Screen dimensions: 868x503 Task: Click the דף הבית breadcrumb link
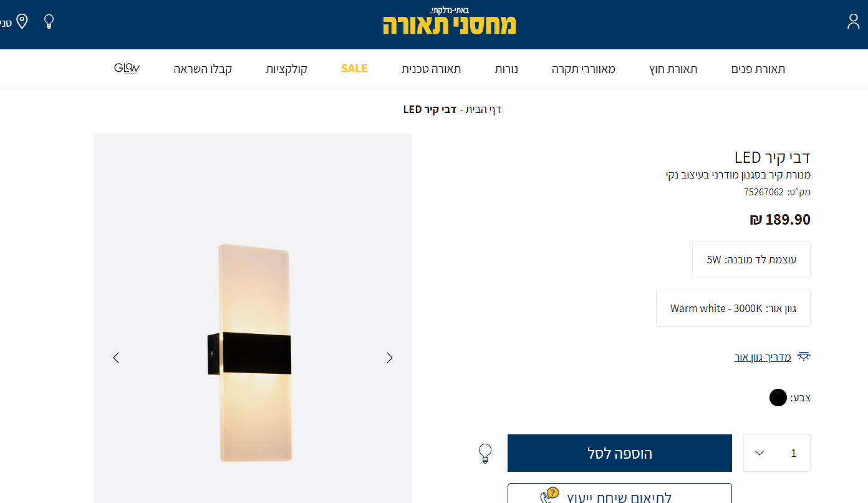[483, 109]
